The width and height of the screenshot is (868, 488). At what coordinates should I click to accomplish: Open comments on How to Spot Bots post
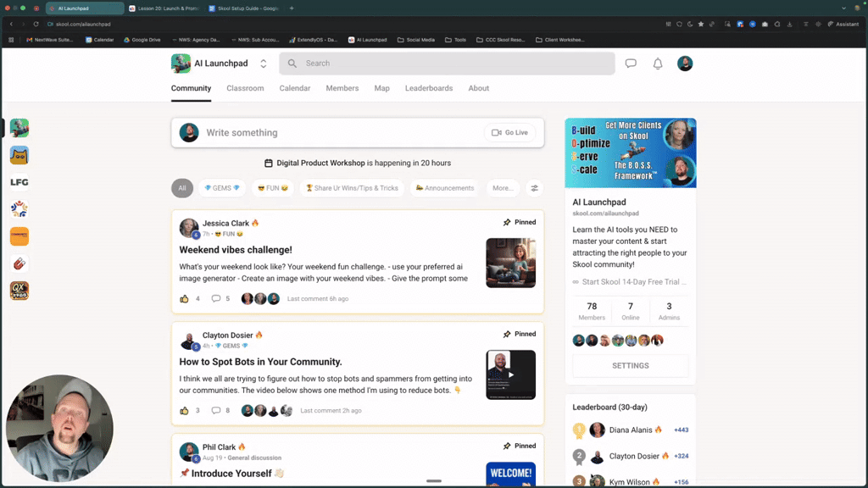click(216, 411)
